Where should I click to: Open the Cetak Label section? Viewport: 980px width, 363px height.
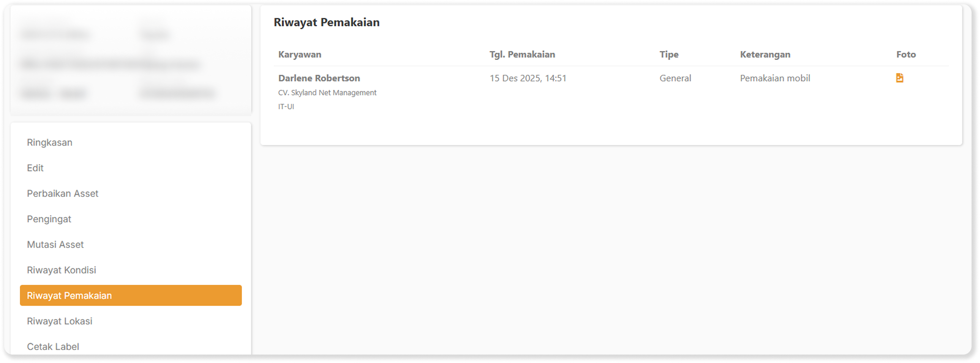[53, 346]
